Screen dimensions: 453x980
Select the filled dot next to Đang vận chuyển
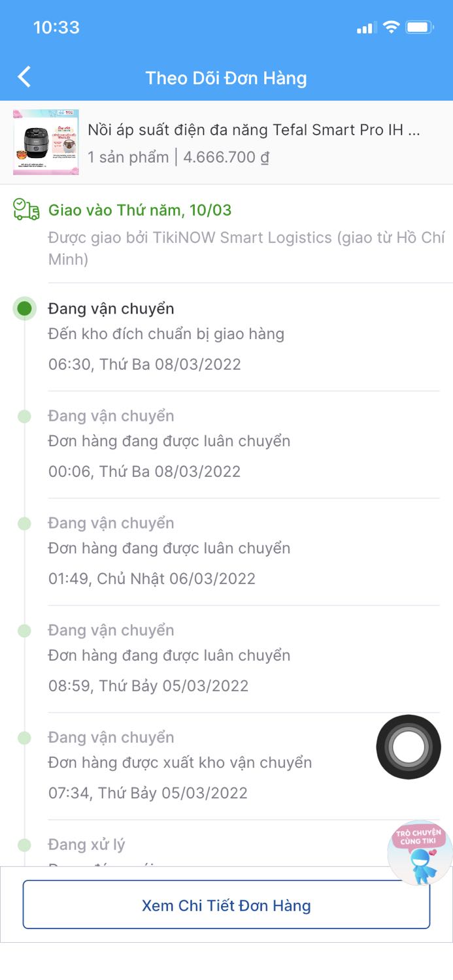[x=24, y=308]
